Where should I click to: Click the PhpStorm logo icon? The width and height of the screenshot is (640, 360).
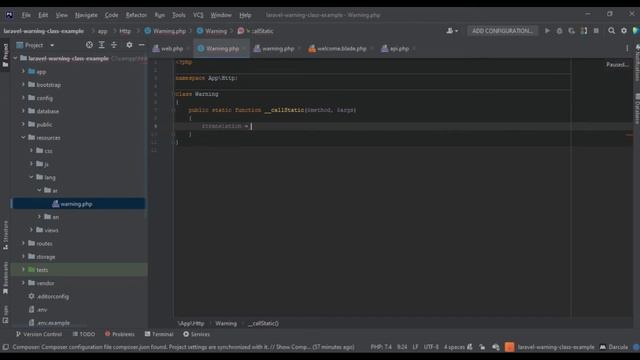click(9, 15)
